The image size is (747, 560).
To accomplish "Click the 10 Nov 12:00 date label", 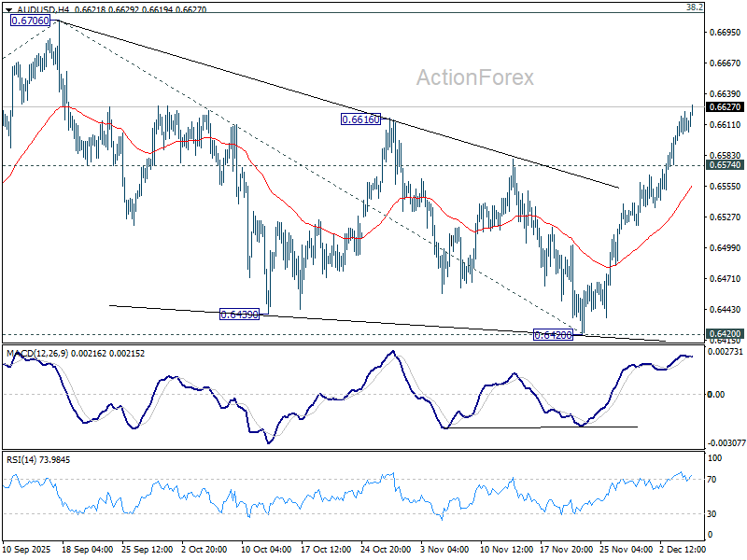I will [506, 549].
